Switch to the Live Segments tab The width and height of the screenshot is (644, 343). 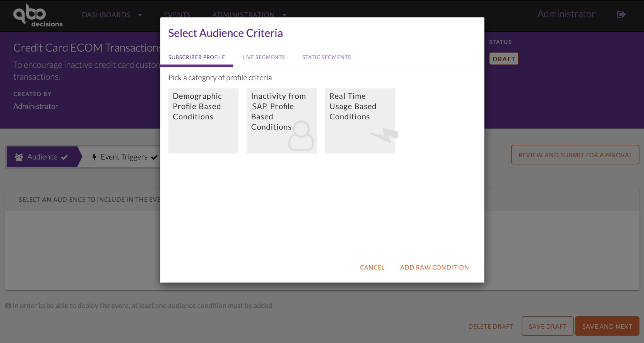264,57
